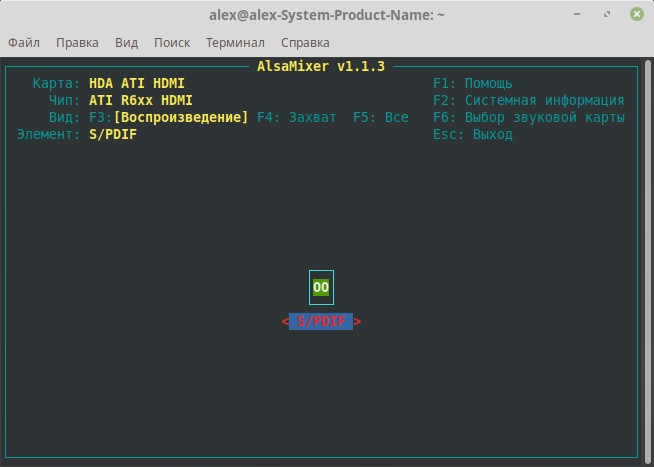Toggle the S/PDIF mute box showing OO

(321, 288)
